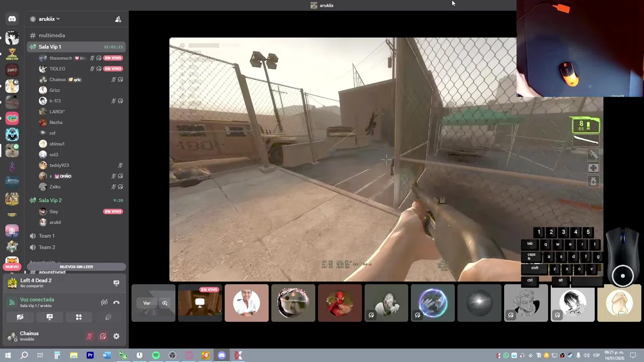Open Windows Start menu
Image resolution: width=644 pixels, height=362 pixels.
pos(8,355)
